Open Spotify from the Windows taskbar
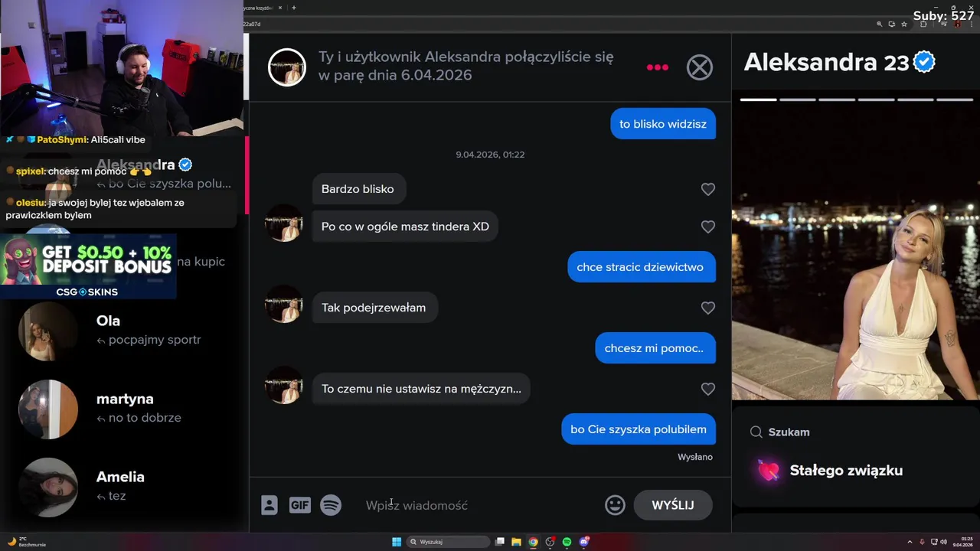This screenshot has height=551, width=980. click(567, 542)
